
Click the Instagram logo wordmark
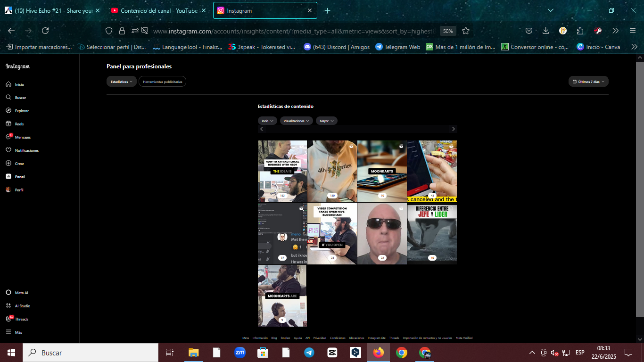pos(18,66)
